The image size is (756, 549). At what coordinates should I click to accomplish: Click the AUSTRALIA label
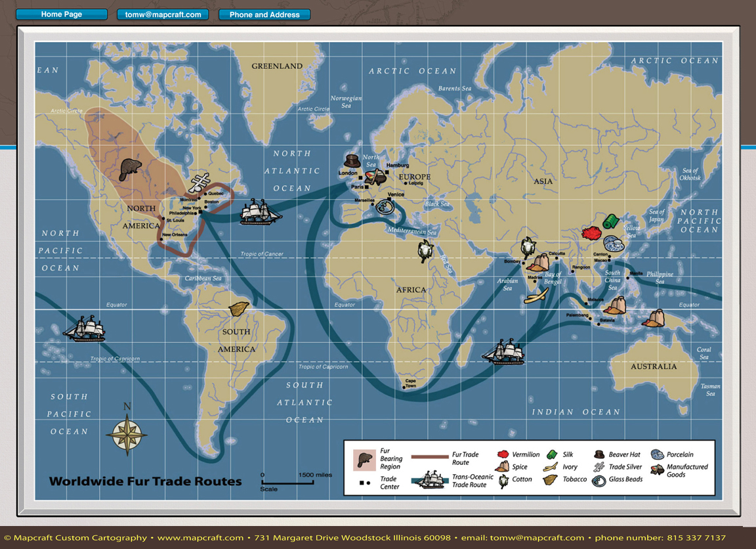tap(654, 366)
